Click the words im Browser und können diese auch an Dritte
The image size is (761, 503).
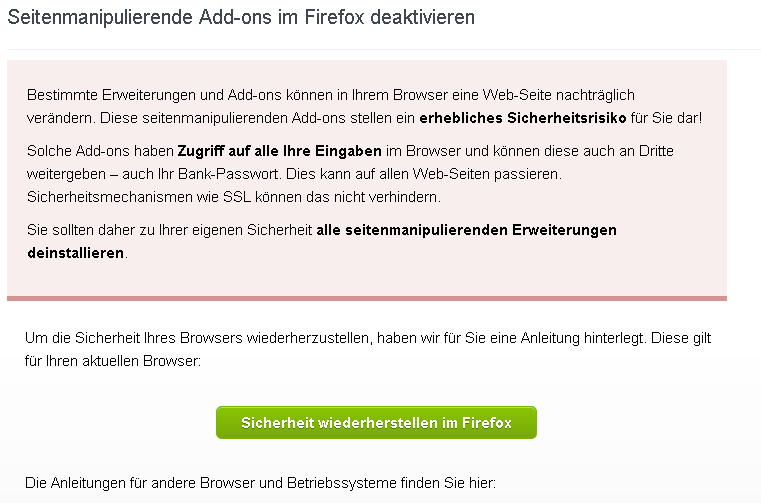coord(529,151)
